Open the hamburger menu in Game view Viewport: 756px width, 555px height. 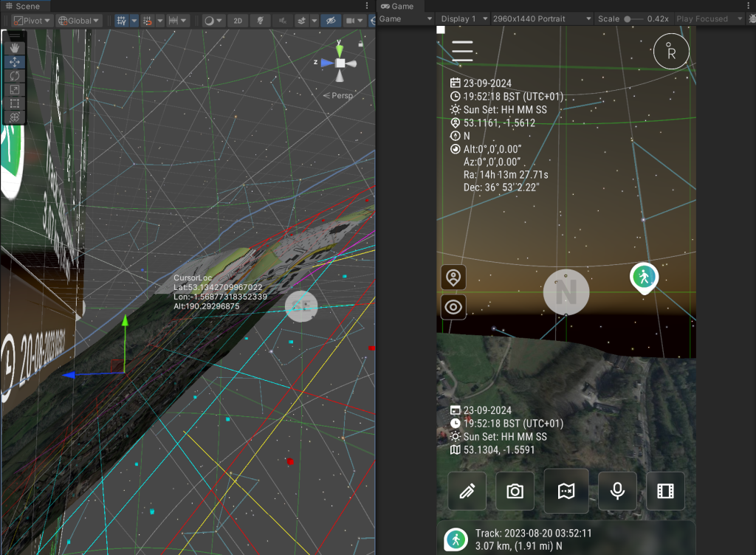[x=462, y=51]
